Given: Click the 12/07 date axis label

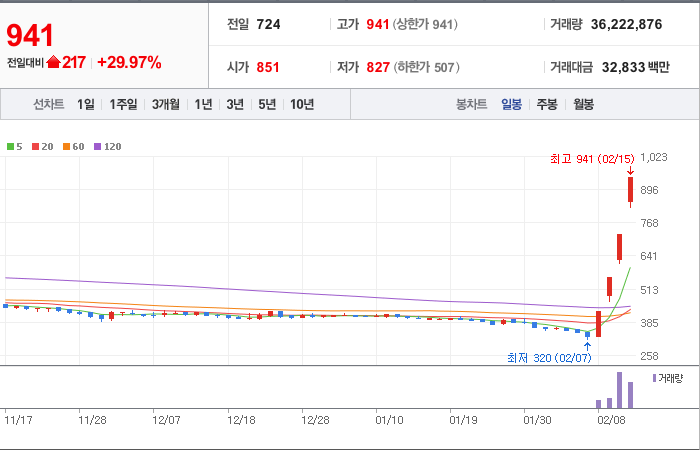Looking at the screenshot, I should (166, 420).
